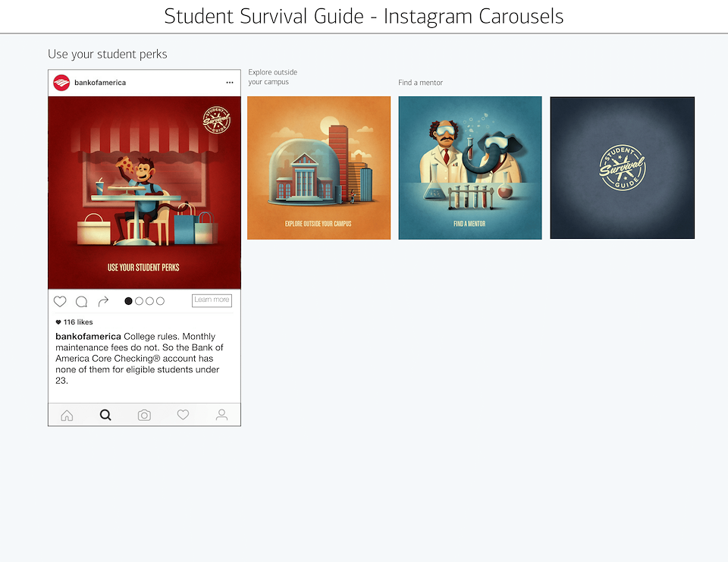Screen dimensions: 728x562
Task: Select the Find a Mentor scientist image
Action: pos(470,168)
